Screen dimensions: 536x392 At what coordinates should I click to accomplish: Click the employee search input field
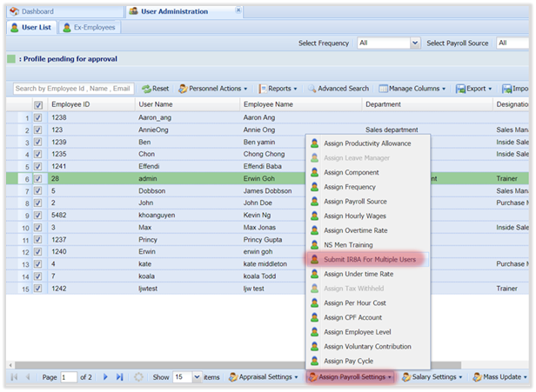pyautogui.click(x=74, y=89)
